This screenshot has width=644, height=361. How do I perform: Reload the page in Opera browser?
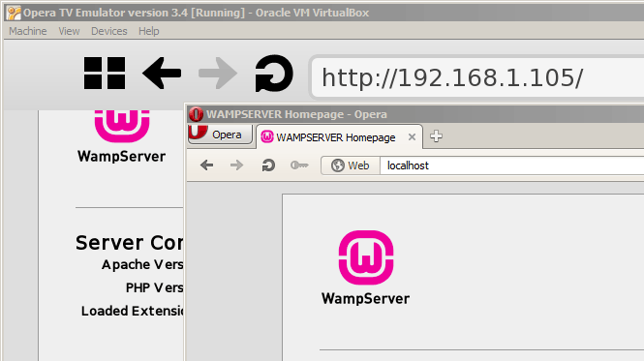(x=268, y=165)
